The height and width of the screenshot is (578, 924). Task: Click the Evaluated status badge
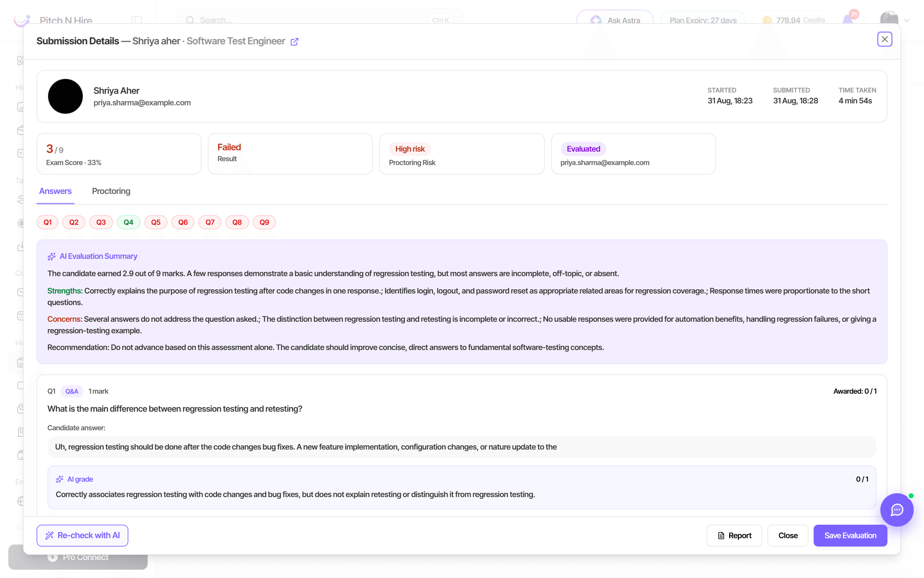(583, 149)
